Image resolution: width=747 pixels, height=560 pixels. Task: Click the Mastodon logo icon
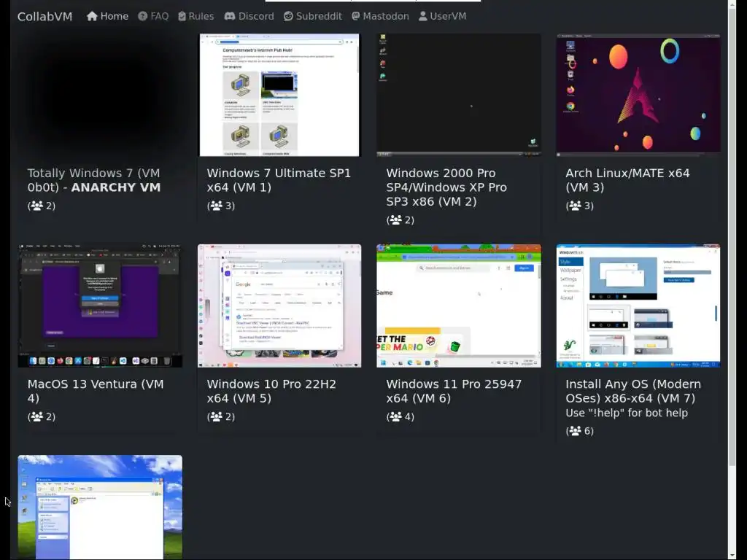[x=356, y=16]
